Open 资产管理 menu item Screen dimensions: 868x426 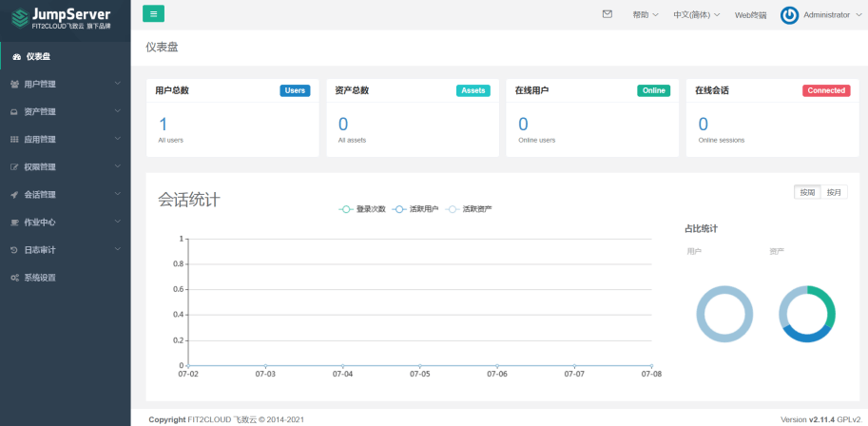tap(66, 112)
